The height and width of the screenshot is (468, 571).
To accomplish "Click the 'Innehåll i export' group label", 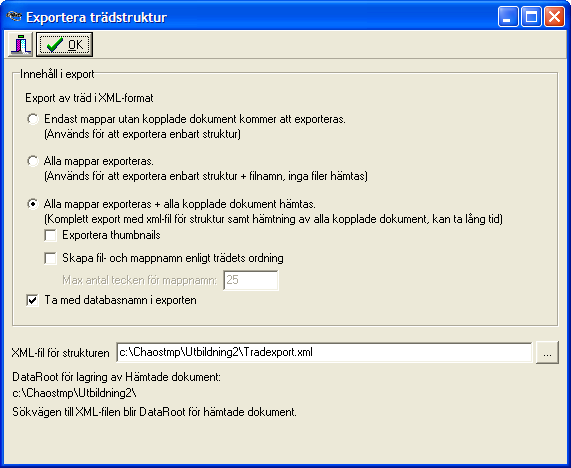I will [57, 74].
